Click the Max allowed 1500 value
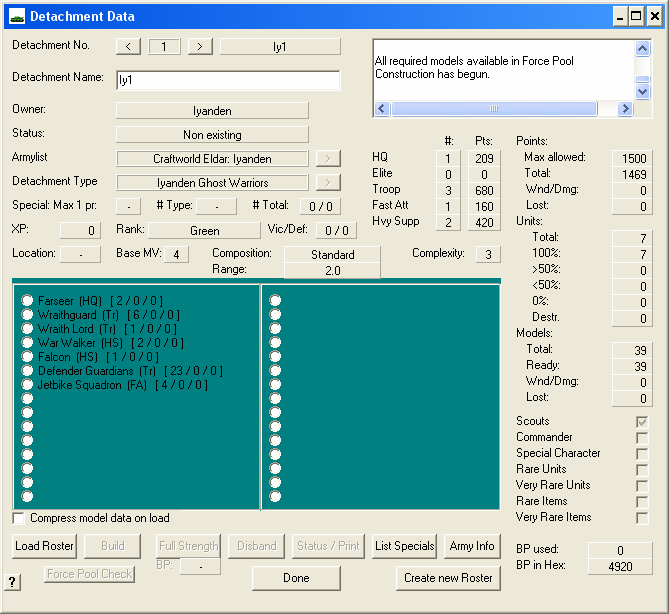The image size is (669, 614). tap(632, 159)
